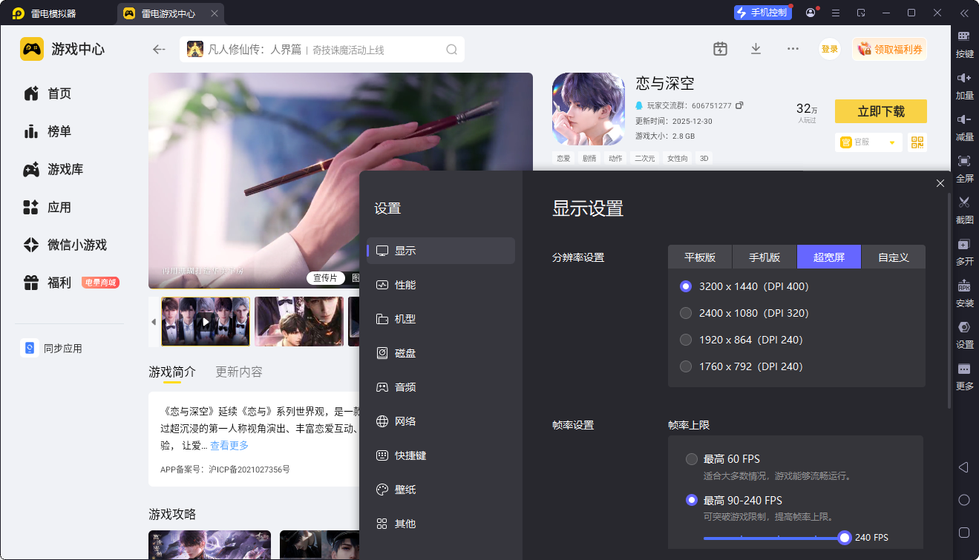Open the three-dot more options icon
The height and width of the screenshot is (560, 979).
tap(793, 49)
